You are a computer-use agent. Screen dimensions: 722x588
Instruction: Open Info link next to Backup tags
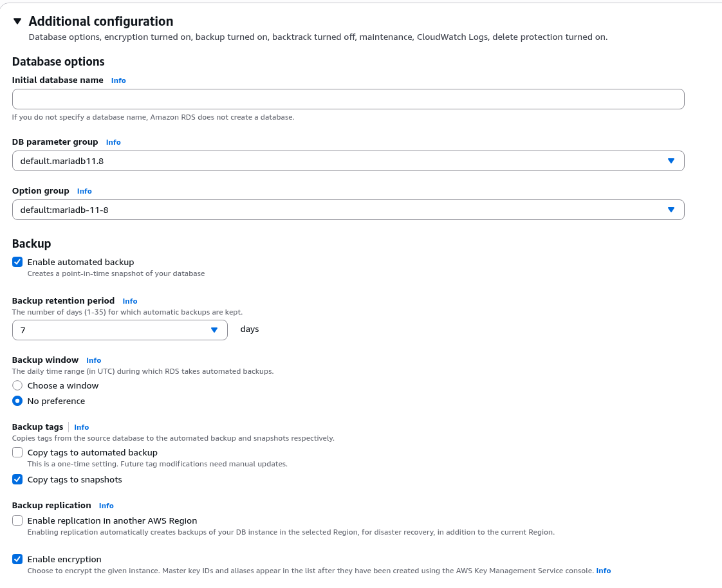82,427
